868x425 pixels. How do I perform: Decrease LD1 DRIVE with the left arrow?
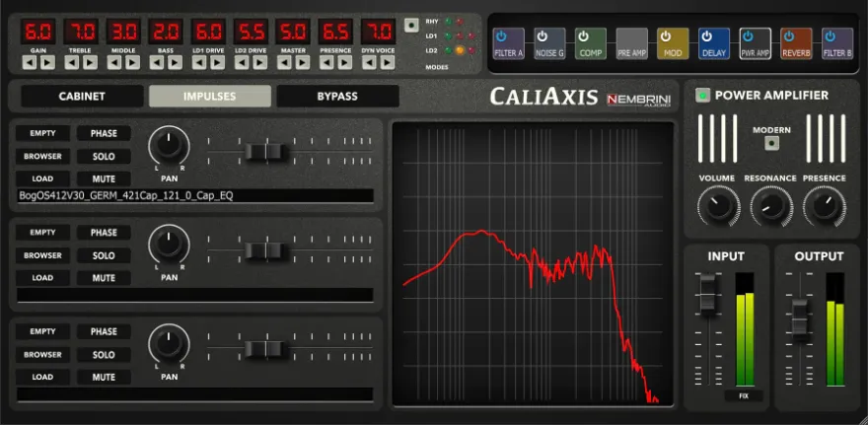click(199, 62)
